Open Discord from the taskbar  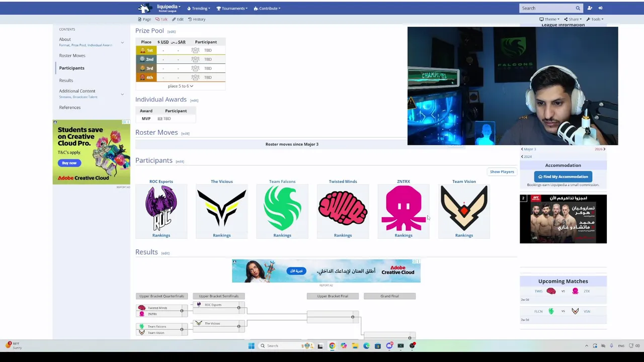pyautogui.click(x=389, y=346)
